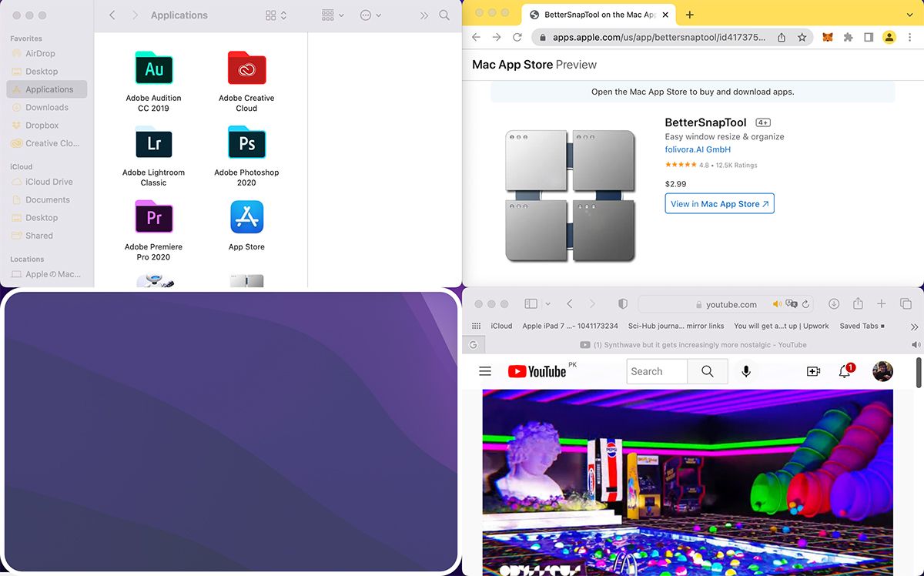Open Finder group-by dropdown
The height and width of the screenshot is (576, 924).
pos(333,15)
